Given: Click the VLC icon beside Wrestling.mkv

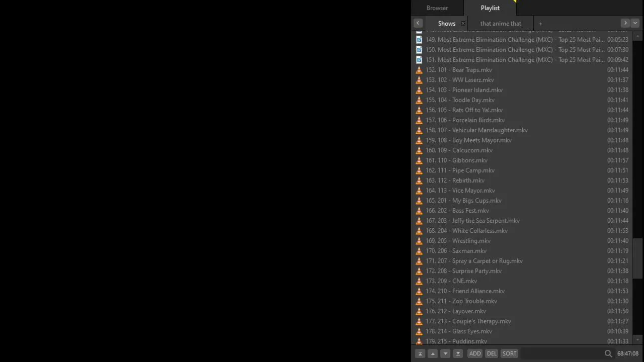Looking at the screenshot, I should (419, 241).
